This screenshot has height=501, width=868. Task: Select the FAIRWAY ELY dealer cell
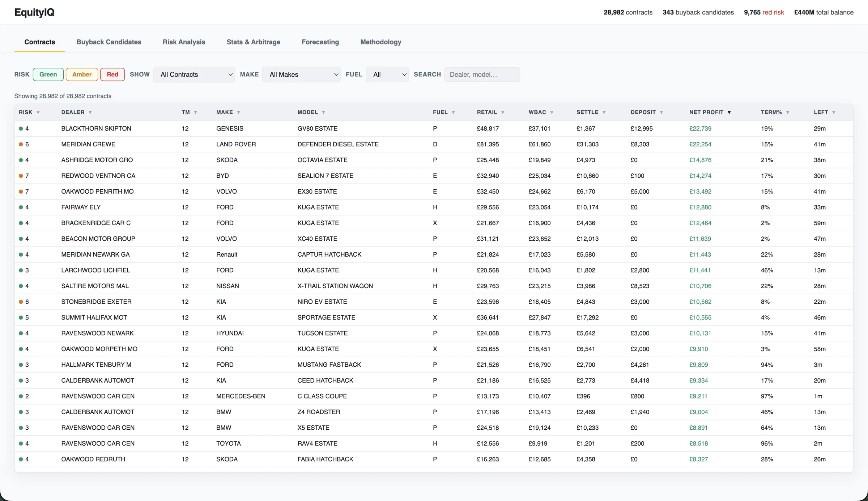[81, 207]
